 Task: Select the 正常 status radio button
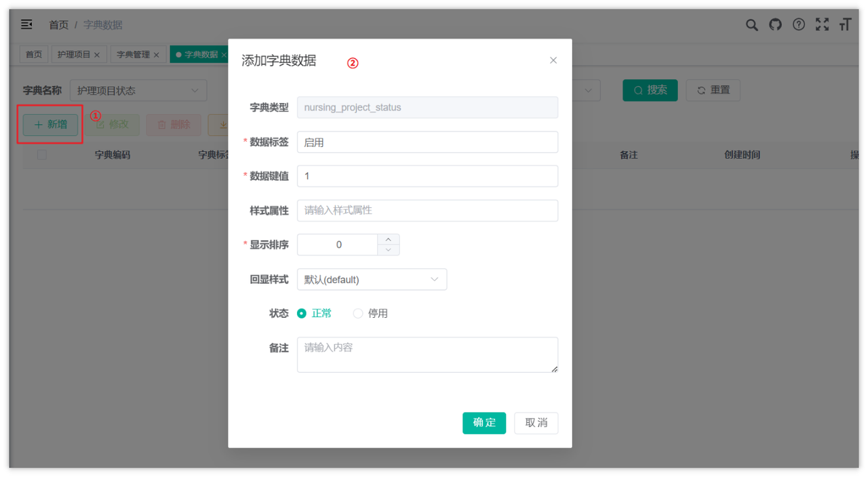(x=302, y=313)
